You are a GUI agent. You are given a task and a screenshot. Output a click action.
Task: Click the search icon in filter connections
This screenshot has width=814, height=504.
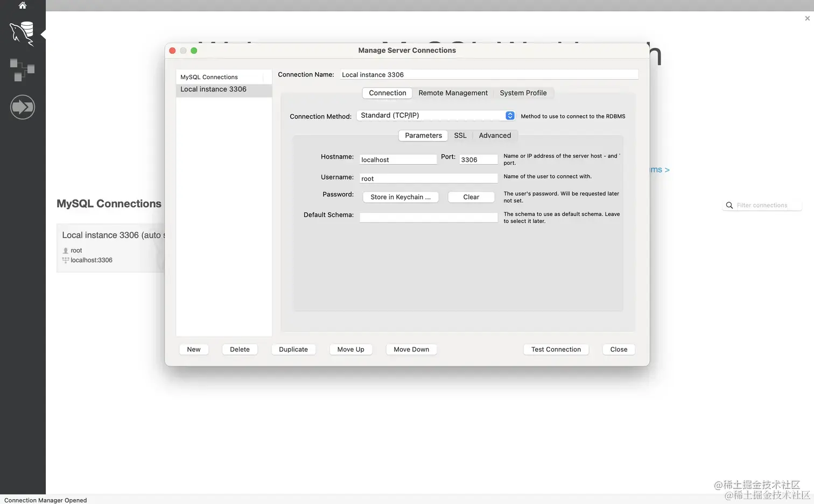(729, 205)
